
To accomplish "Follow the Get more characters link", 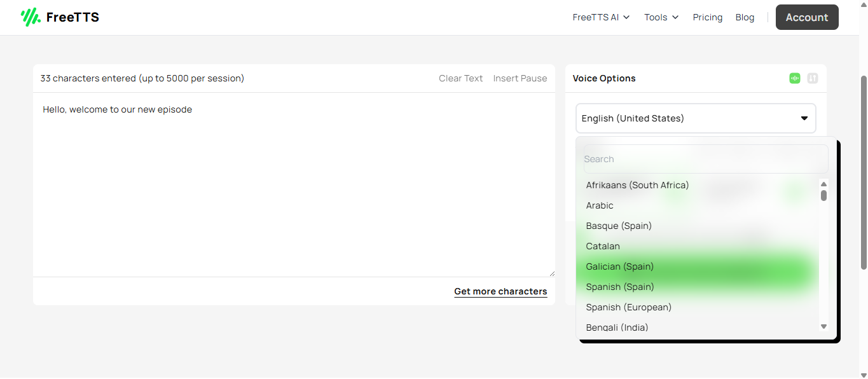I will [500, 291].
